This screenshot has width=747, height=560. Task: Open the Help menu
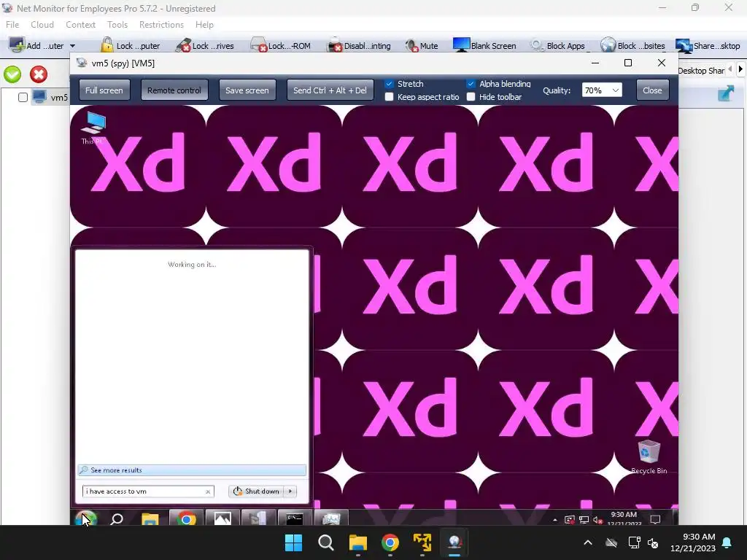pyautogui.click(x=204, y=24)
